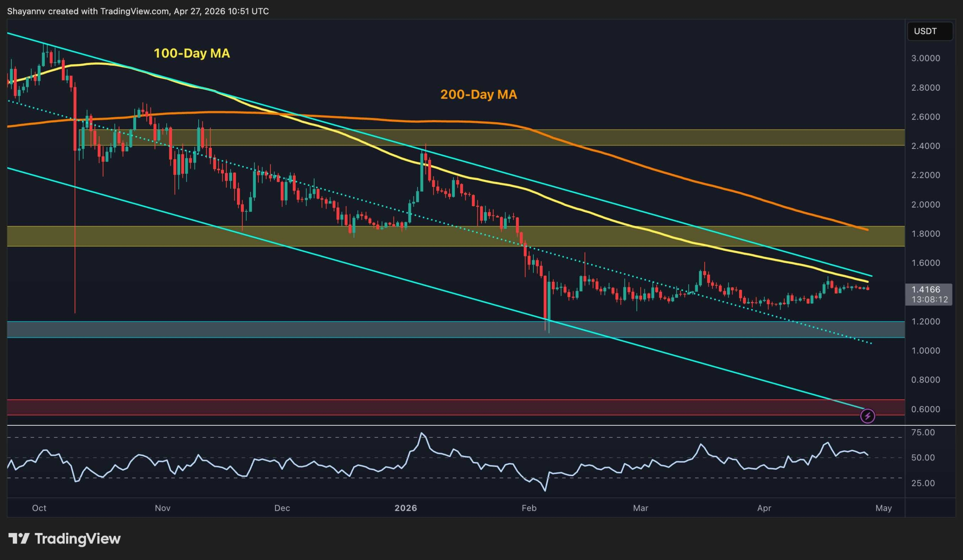Select the USDT currency button on the price scale
The height and width of the screenshot is (560, 963).
coord(930,31)
